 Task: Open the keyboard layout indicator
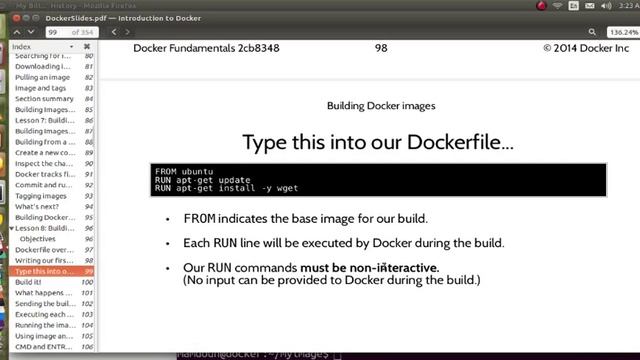573,6
